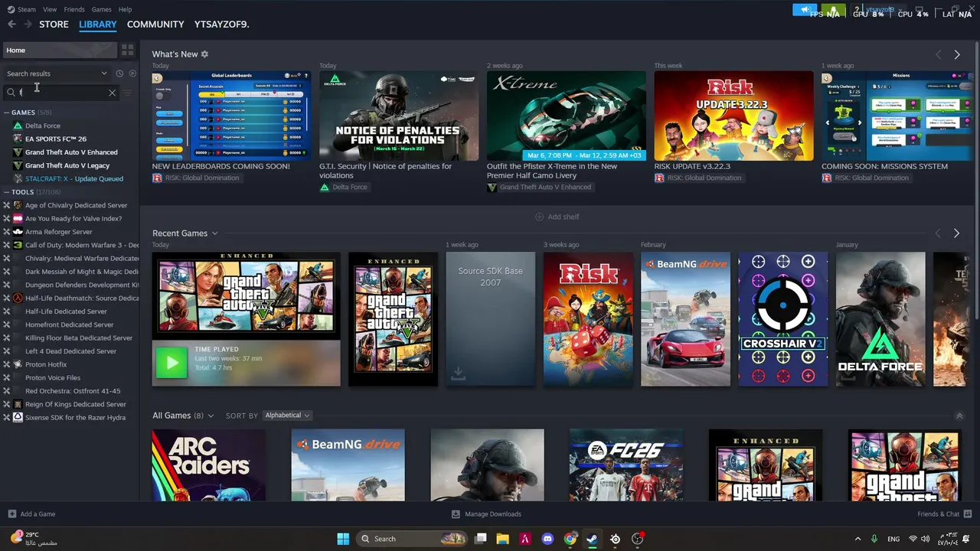Open advanced filter options icon
Screen dimensions: 980x551
pos(128,93)
